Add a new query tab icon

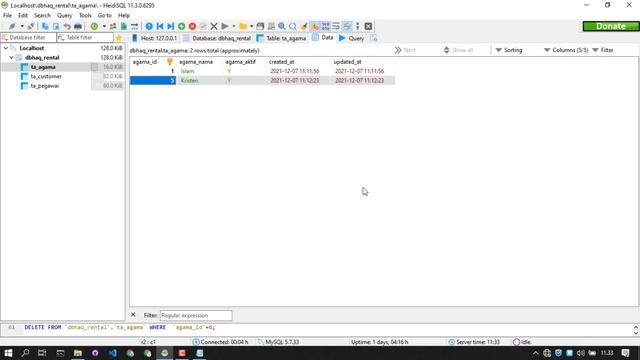tap(373, 38)
